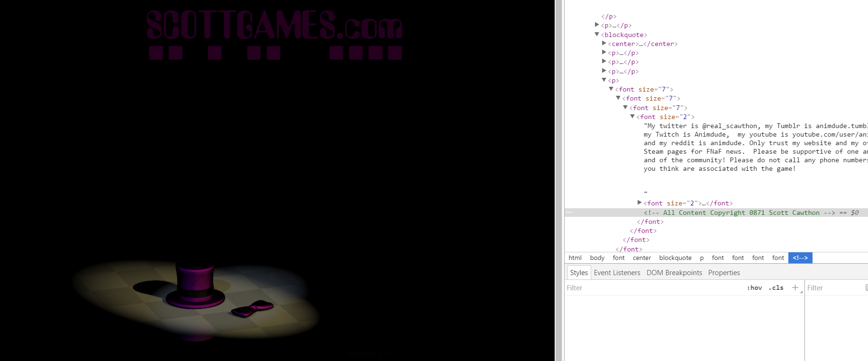The image size is (868, 361).
Task: Select blockquote in the breadcrumb trail
Action: coord(675,258)
